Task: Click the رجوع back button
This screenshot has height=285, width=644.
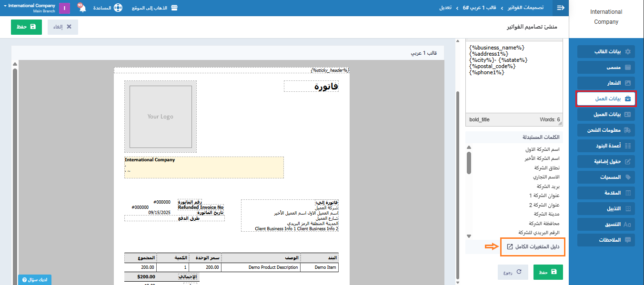Action: (513, 272)
